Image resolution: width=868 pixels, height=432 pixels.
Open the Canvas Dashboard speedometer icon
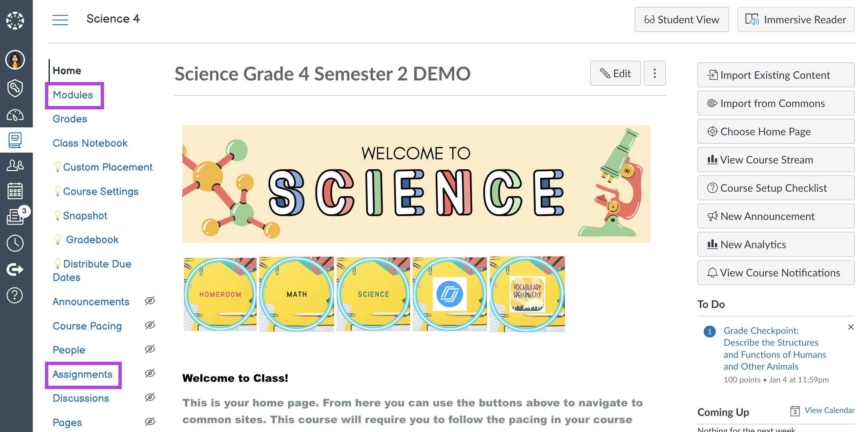(x=15, y=115)
